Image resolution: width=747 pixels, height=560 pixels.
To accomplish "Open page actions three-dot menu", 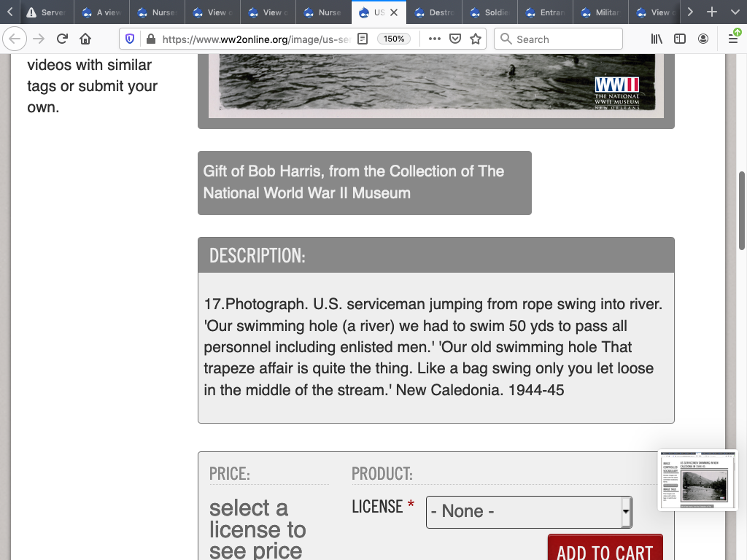I will pyautogui.click(x=435, y=39).
